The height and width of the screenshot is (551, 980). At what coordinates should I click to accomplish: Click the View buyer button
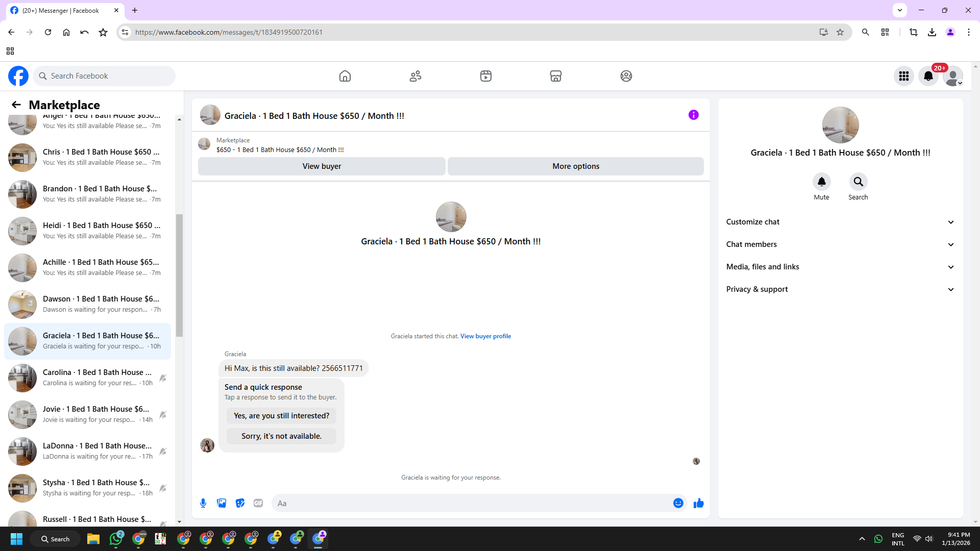(x=322, y=166)
